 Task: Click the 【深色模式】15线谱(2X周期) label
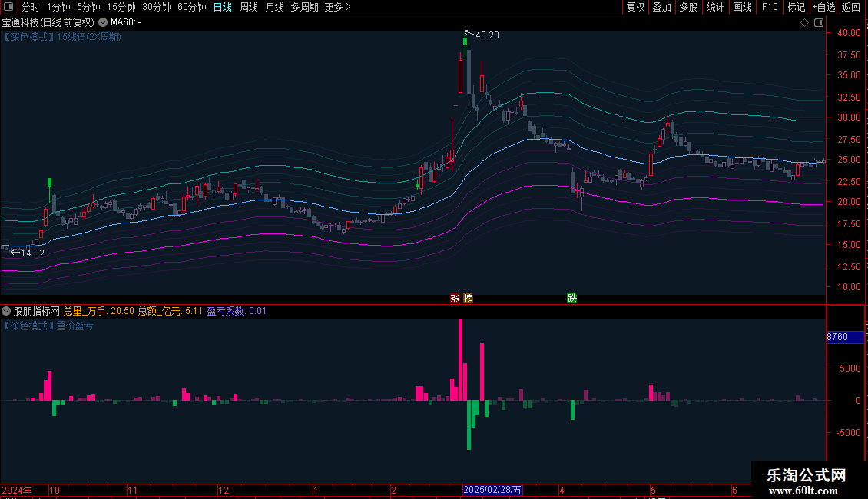(61, 37)
